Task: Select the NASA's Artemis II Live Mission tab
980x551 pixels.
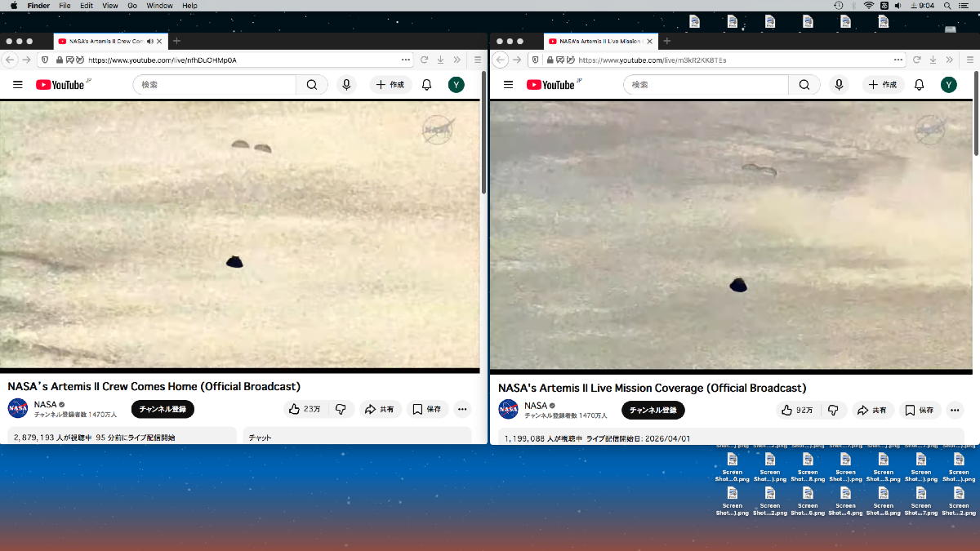Action: click(599, 41)
